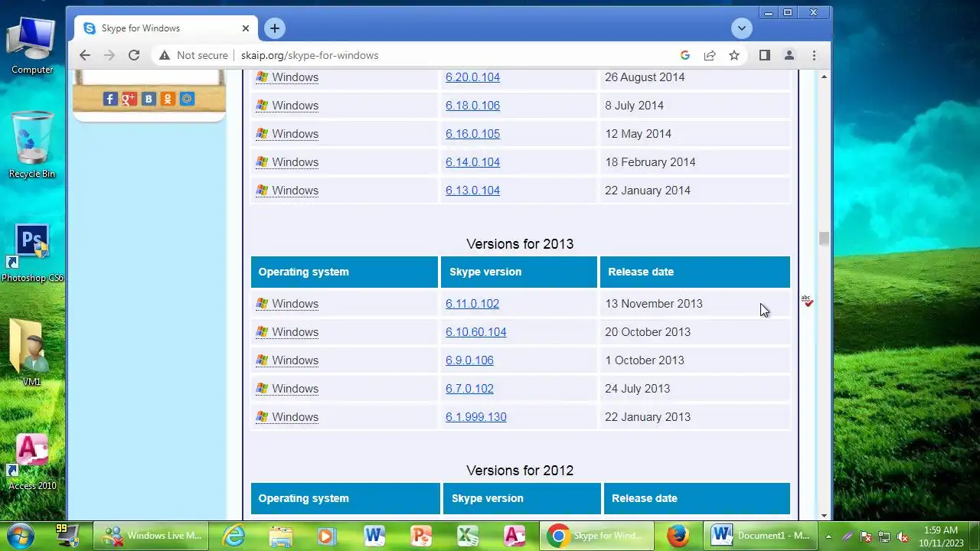Open the Not secure site info warning
This screenshot has height=551, width=980.
[194, 55]
